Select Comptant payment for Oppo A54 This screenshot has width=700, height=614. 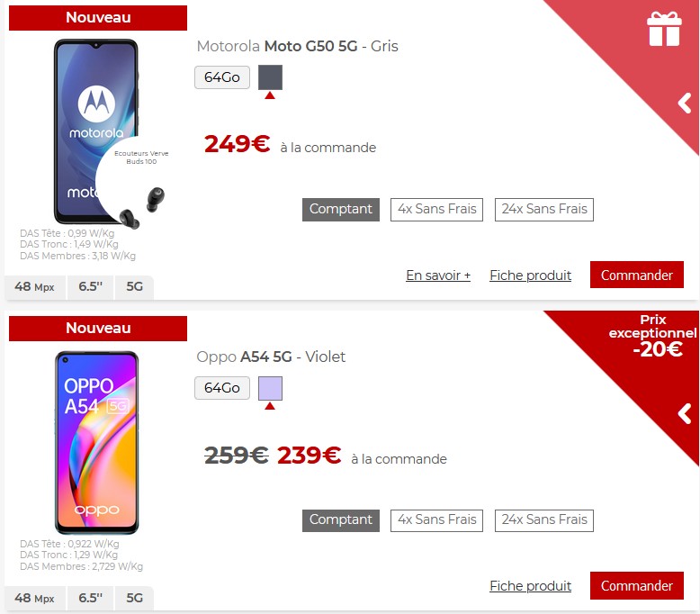coord(341,520)
